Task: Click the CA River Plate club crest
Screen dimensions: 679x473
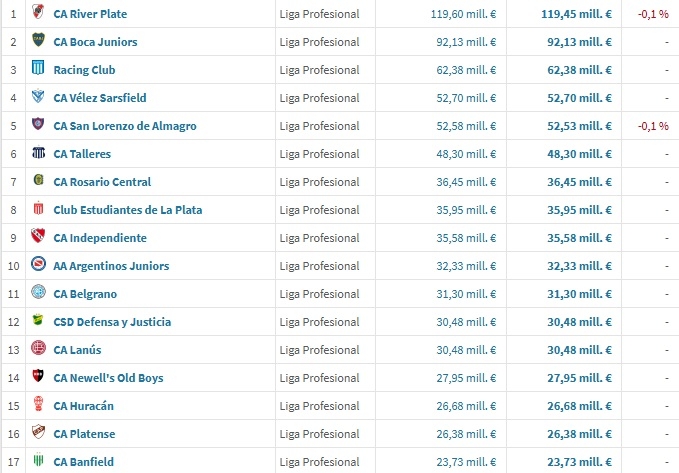Action: [38, 14]
